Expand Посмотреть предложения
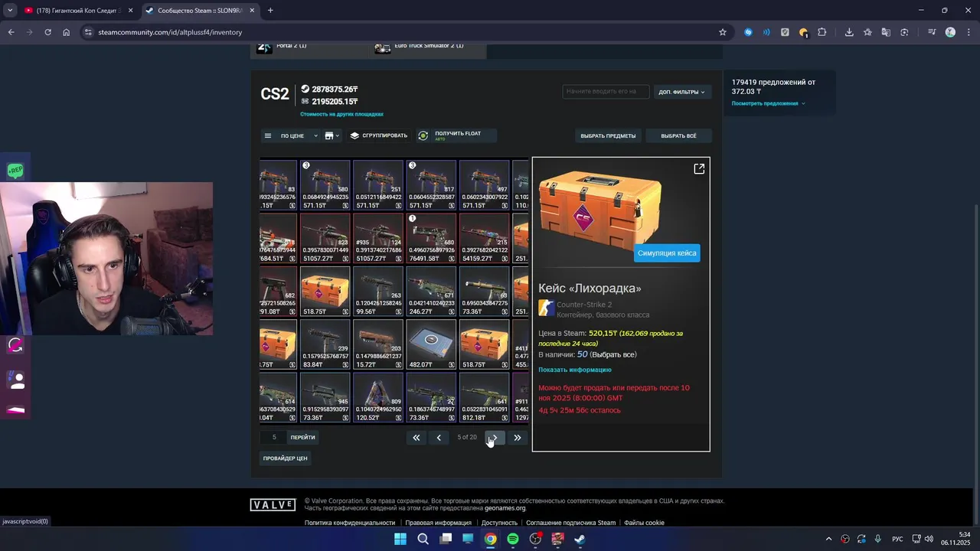 768,103
